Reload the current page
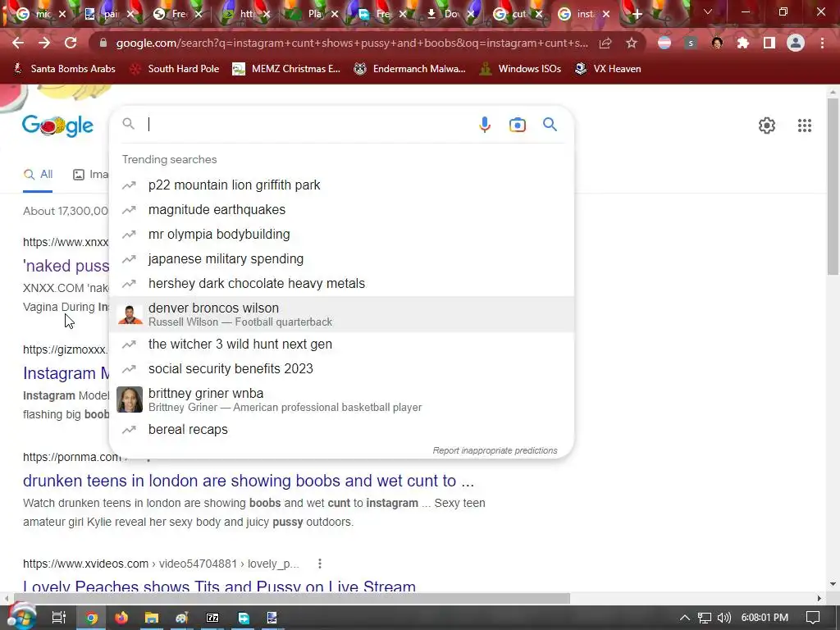 (x=71, y=43)
